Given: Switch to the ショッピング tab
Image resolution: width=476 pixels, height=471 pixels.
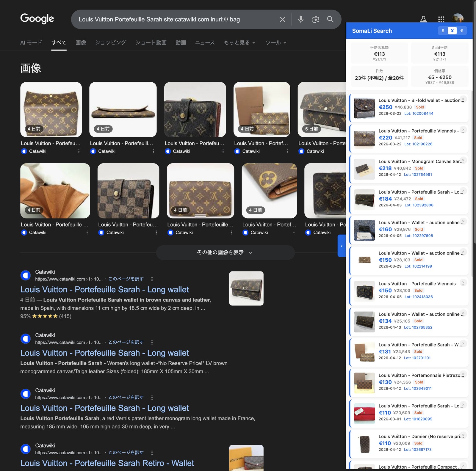Looking at the screenshot, I should click(111, 43).
